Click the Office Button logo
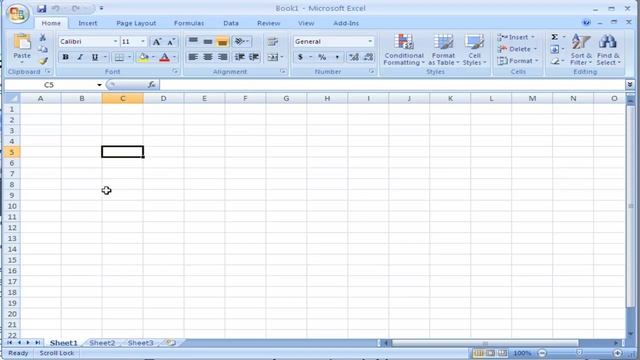 (17, 13)
